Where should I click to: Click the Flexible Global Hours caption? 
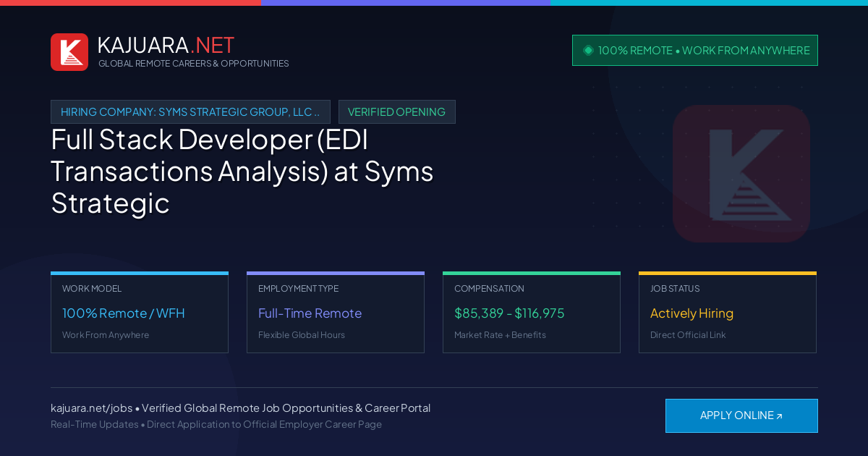302,335
